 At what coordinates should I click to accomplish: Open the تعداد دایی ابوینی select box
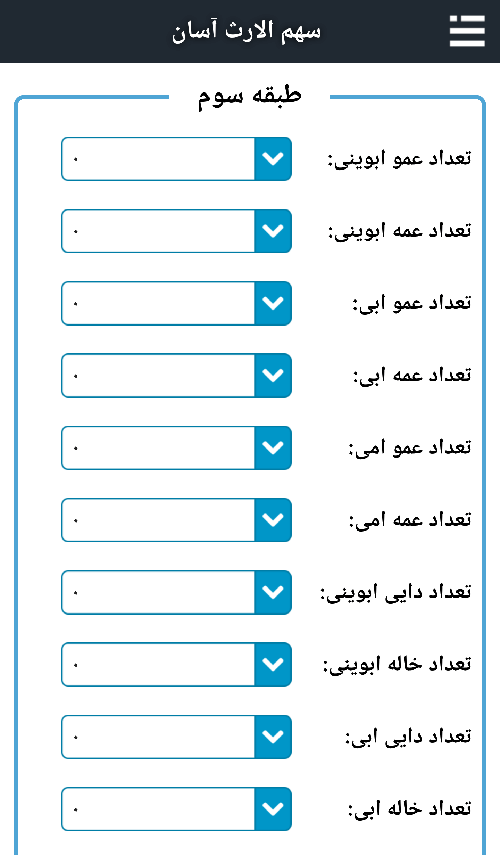pos(176,592)
